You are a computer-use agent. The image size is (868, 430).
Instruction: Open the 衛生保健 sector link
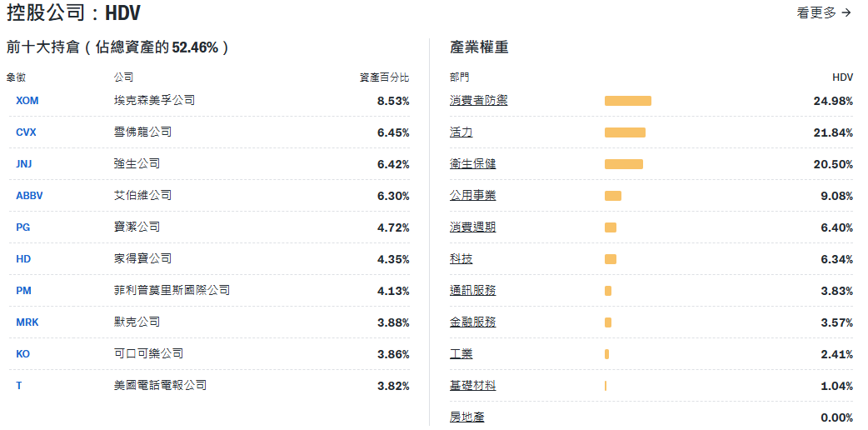pyautogui.click(x=472, y=164)
